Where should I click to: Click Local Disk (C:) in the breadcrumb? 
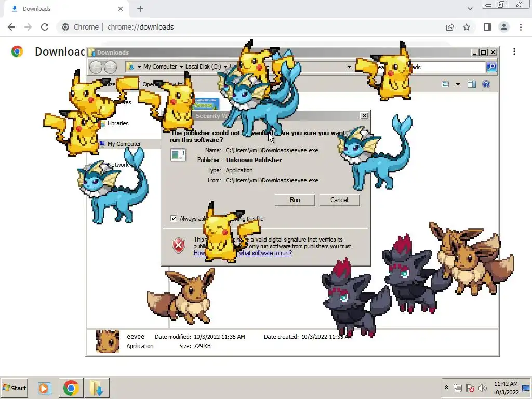click(x=203, y=66)
